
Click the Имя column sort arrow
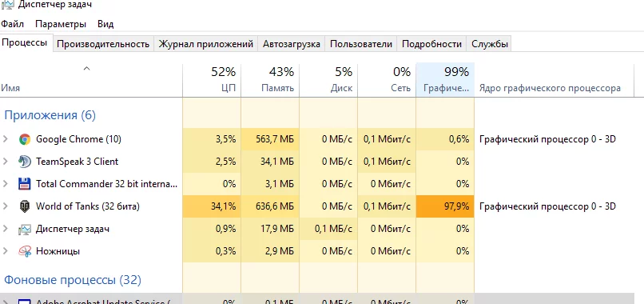[x=86, y=69]
